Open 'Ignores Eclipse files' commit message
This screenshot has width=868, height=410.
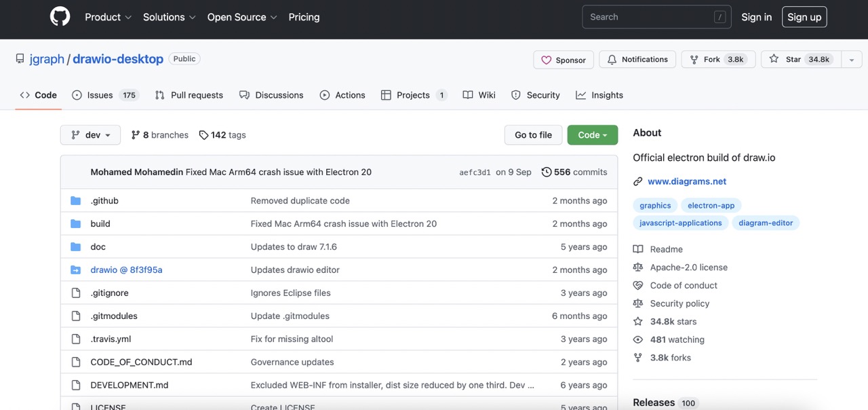[291, 293]
